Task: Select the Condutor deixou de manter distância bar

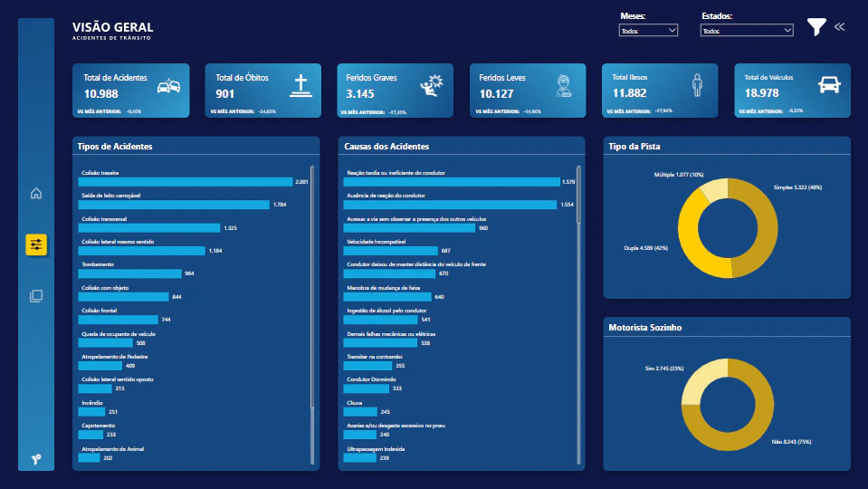Action: click(390, 273)
